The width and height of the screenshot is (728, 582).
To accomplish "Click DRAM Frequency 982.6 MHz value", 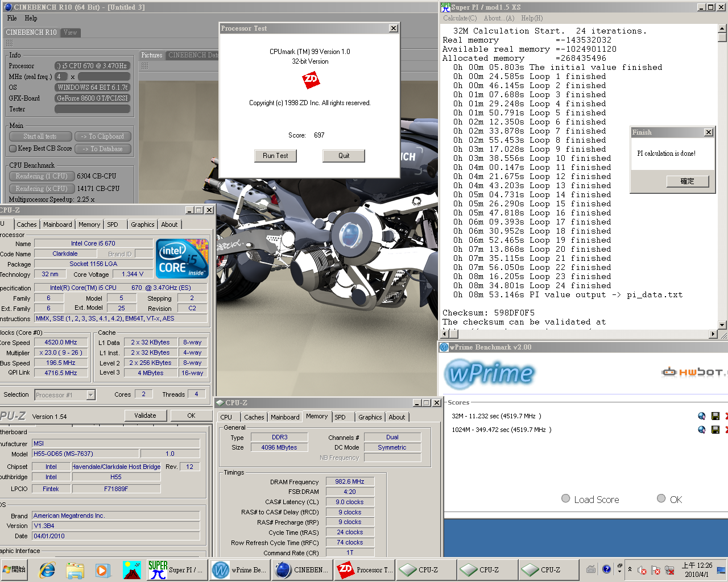I will pyautogui.click(x=350, y=481).
